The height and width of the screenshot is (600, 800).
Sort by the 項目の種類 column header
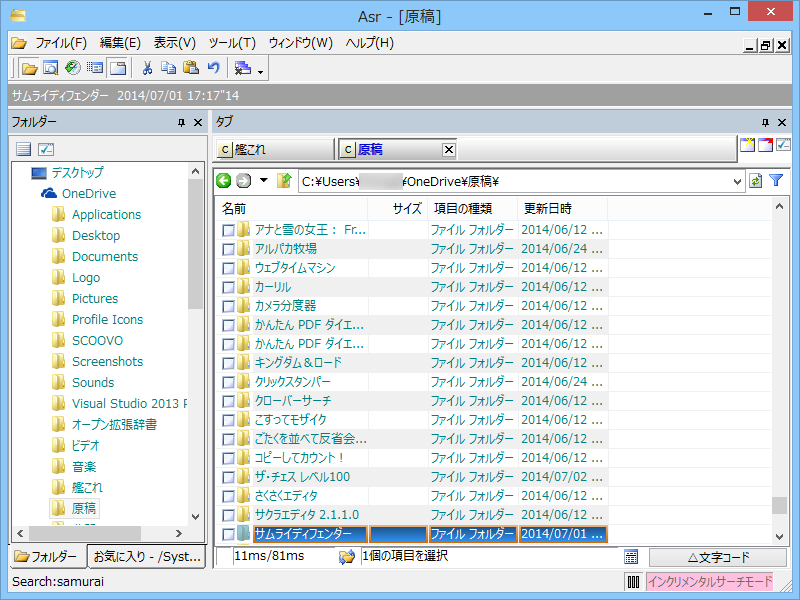tap(473, 209)
